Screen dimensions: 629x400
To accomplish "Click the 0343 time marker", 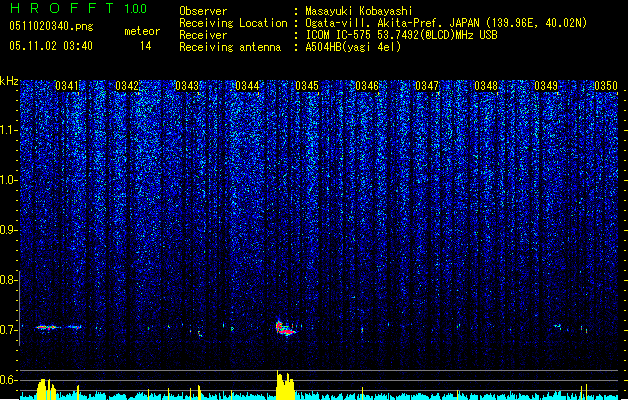I will pos(187,86).
